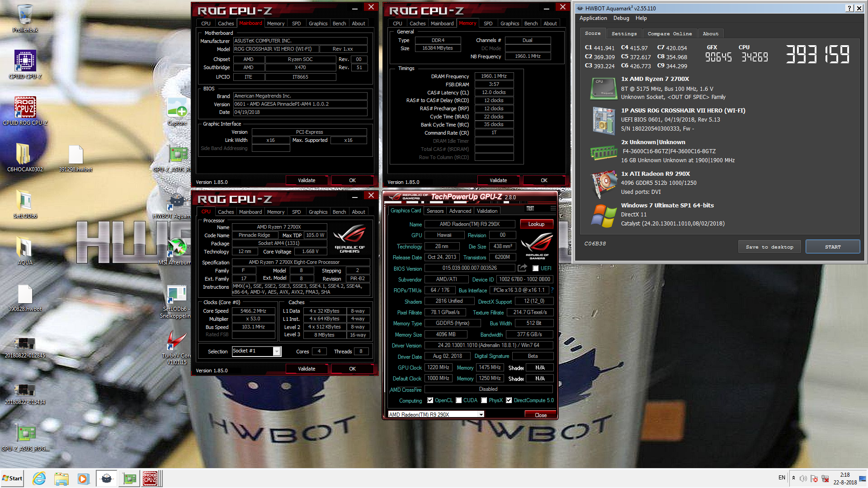Click the START button in Aquamark

(832, 247)
